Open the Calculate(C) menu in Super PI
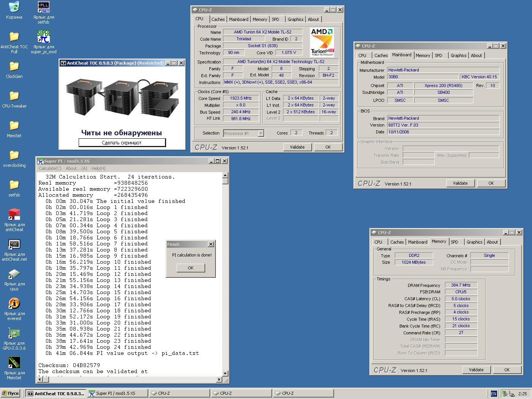 (x=50, y=168)
